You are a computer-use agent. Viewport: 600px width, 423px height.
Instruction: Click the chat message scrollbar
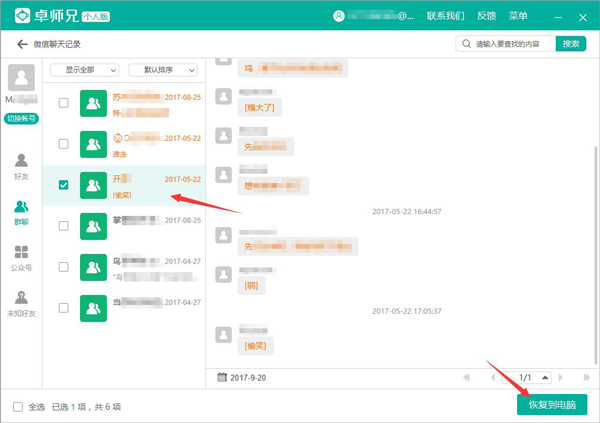[x=595, y=255]
